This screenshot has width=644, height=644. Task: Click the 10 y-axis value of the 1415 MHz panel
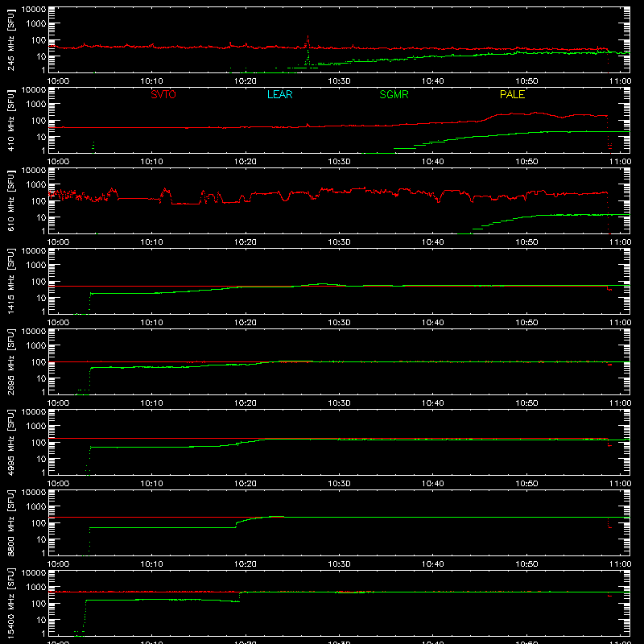point(42,298)
